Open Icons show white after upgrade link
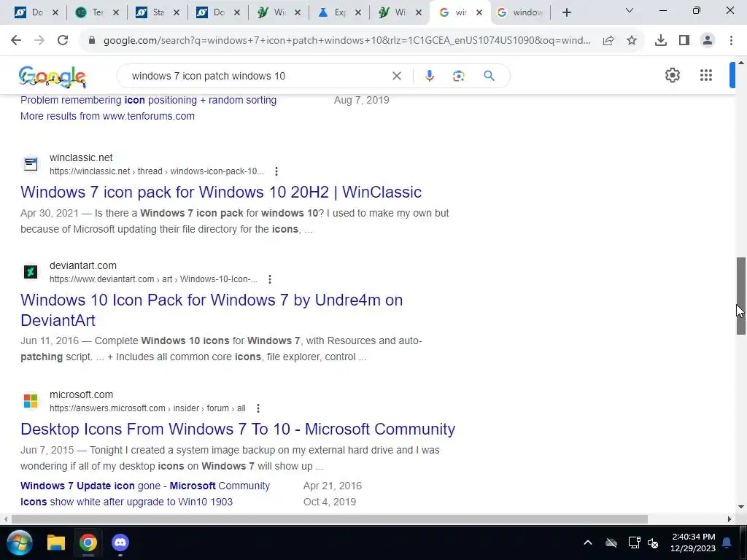Image resolution: width=747 pixels, height=560 pixels. pos(126,502)
